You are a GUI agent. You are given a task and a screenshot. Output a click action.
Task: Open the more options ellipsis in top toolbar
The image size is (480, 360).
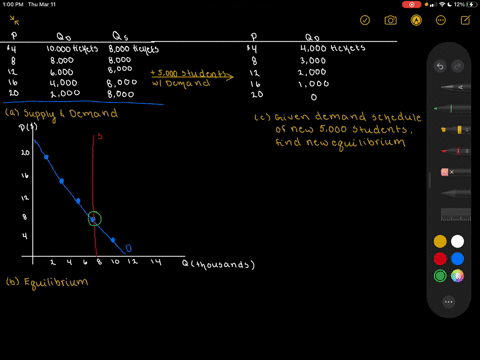(x=441, y=20)
